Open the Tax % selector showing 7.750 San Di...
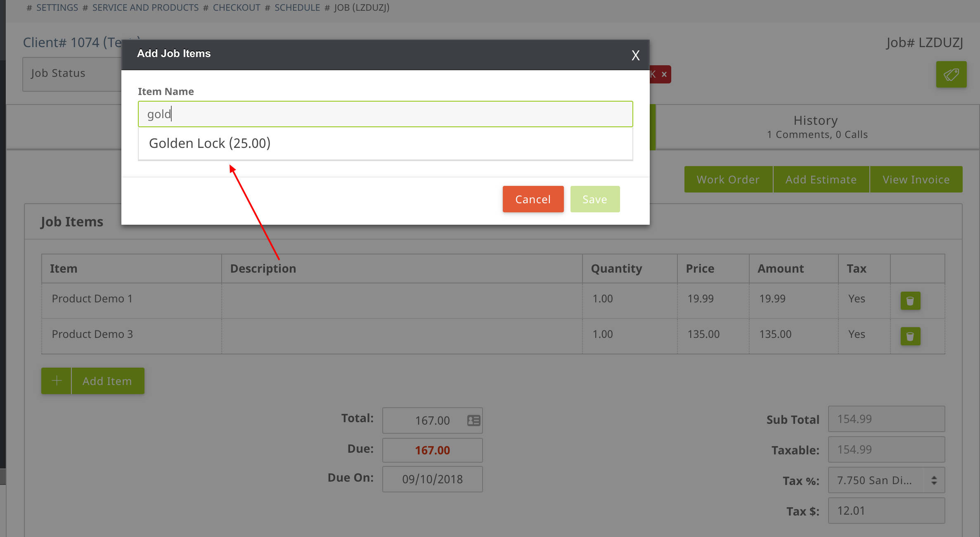 886,480
